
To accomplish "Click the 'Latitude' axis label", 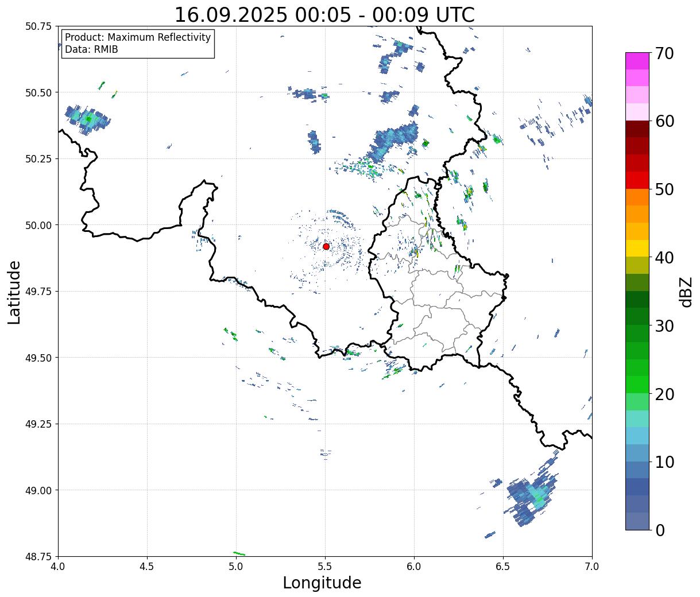I will pyautogui.click(x=14, y=292).
